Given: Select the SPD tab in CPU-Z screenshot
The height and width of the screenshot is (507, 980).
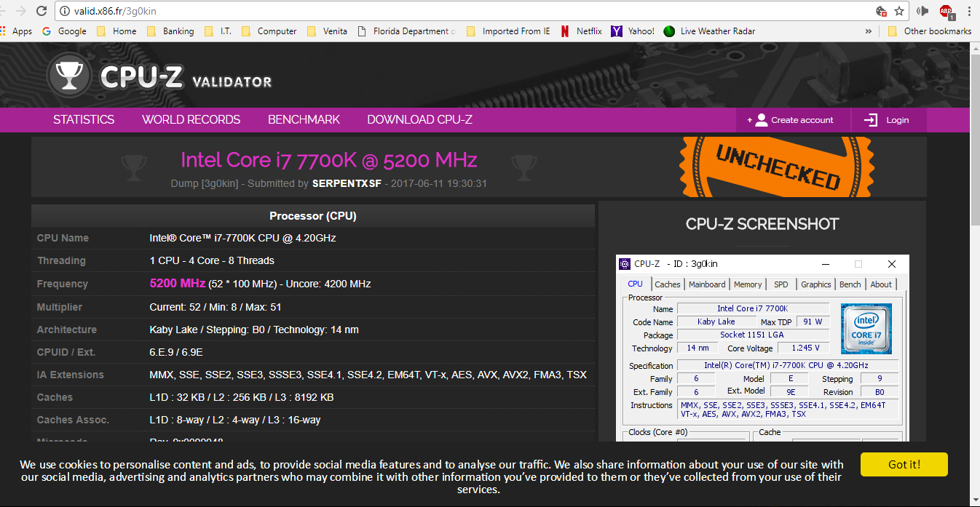Looking at the screenshot, I should tap(781, 284).
